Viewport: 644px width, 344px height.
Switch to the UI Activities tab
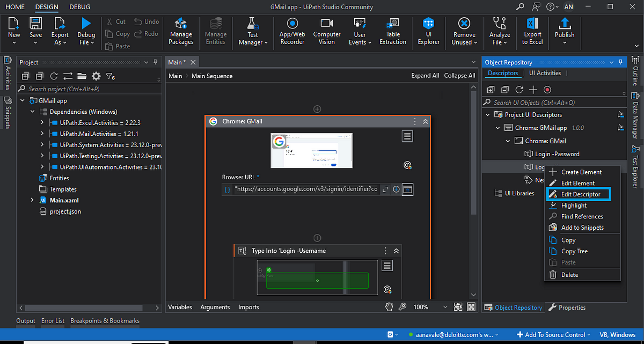[545, 73]
